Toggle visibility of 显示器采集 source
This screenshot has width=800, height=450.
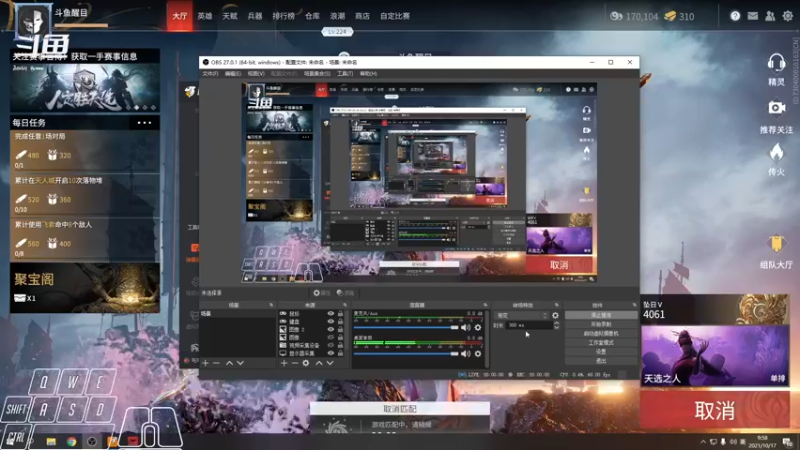point(331,353)
